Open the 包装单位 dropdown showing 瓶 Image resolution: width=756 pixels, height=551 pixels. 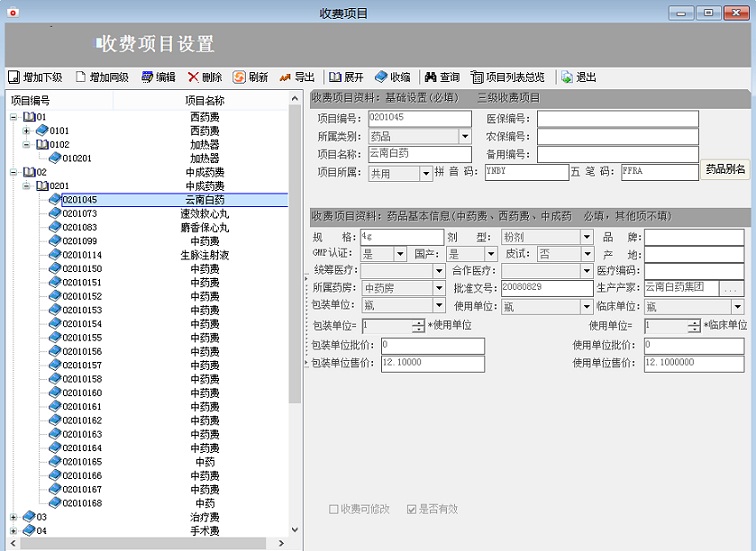439,306
